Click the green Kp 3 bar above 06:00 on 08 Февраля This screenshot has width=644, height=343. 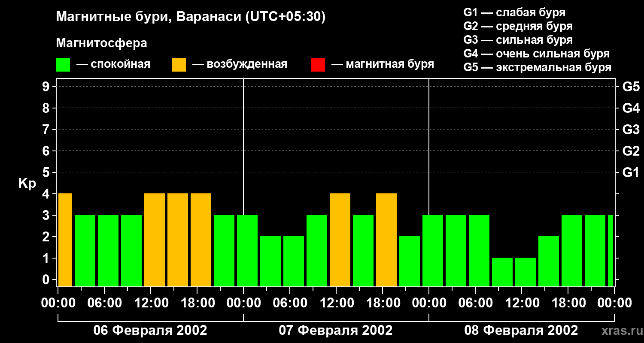pos(479,251)
